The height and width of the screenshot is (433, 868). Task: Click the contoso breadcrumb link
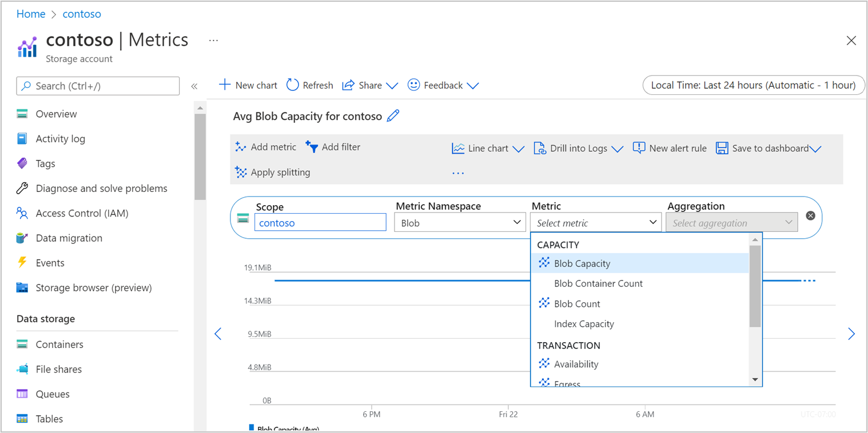[82, 14]
